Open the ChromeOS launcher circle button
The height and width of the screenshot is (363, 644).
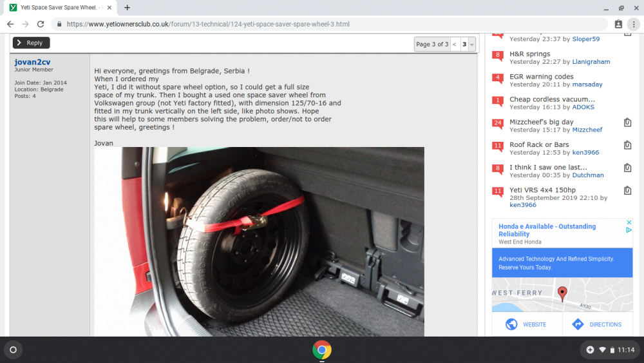(x=13, y=350)
